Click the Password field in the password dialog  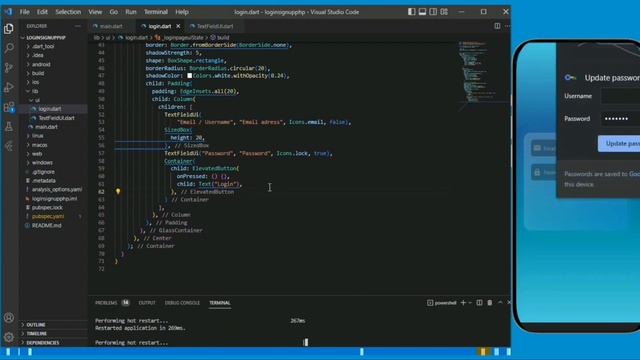pyautogui.click(x=620, y=119)
